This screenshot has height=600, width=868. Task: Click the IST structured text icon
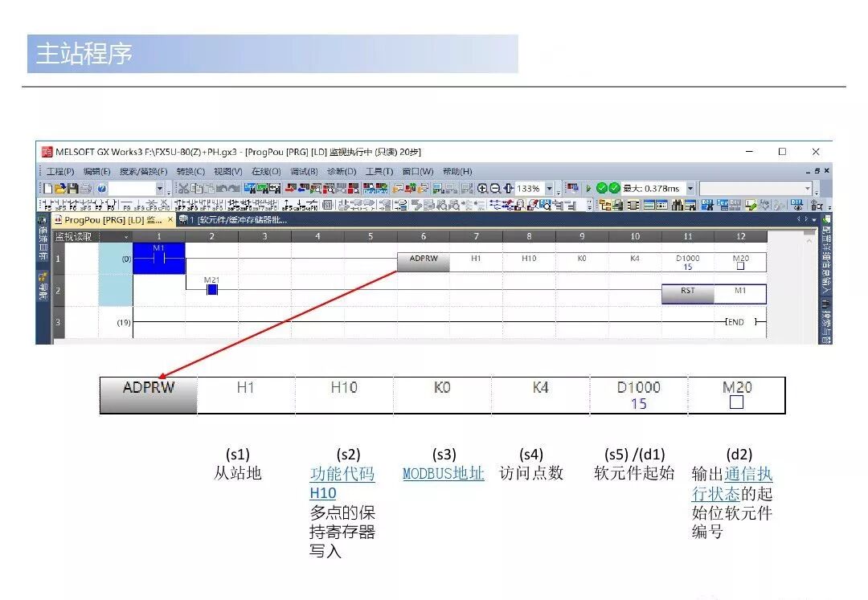pyautogui.click(x=327, y=205)
